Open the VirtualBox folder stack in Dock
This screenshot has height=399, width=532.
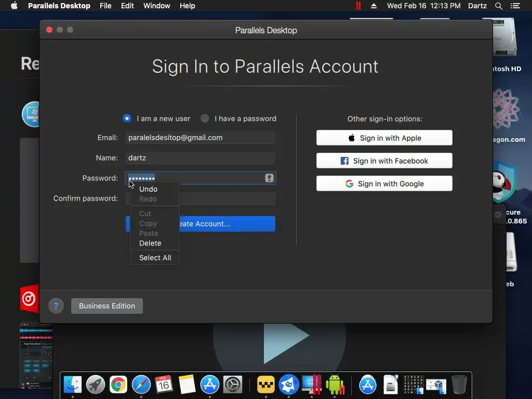(x=436, y=385)
